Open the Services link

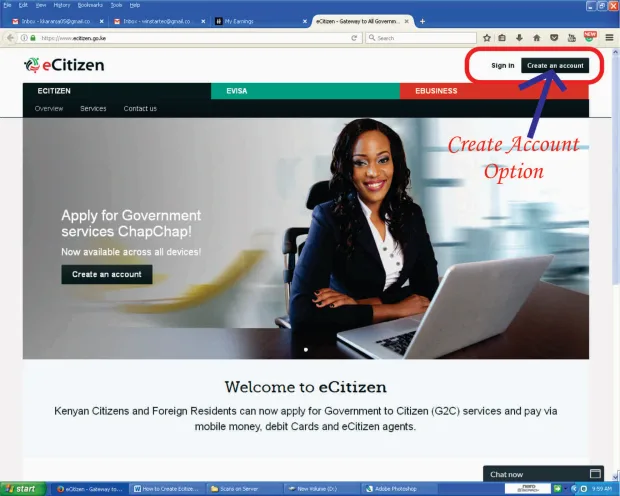click(93, 108)
